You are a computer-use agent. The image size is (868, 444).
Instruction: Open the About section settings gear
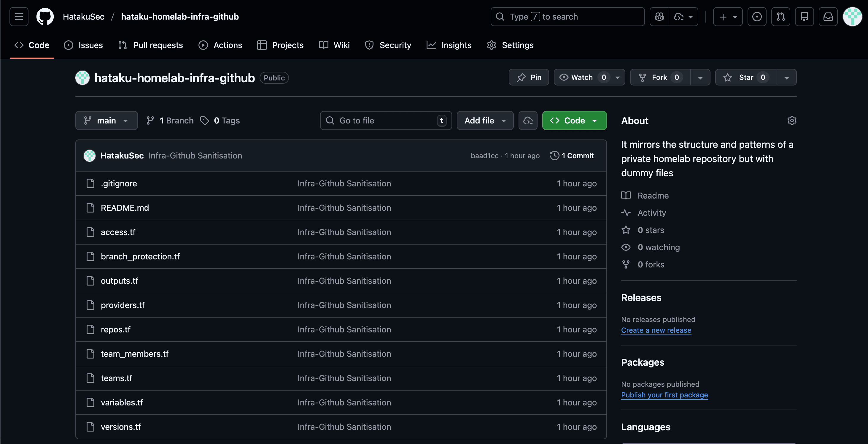click(x=792, y=120)
